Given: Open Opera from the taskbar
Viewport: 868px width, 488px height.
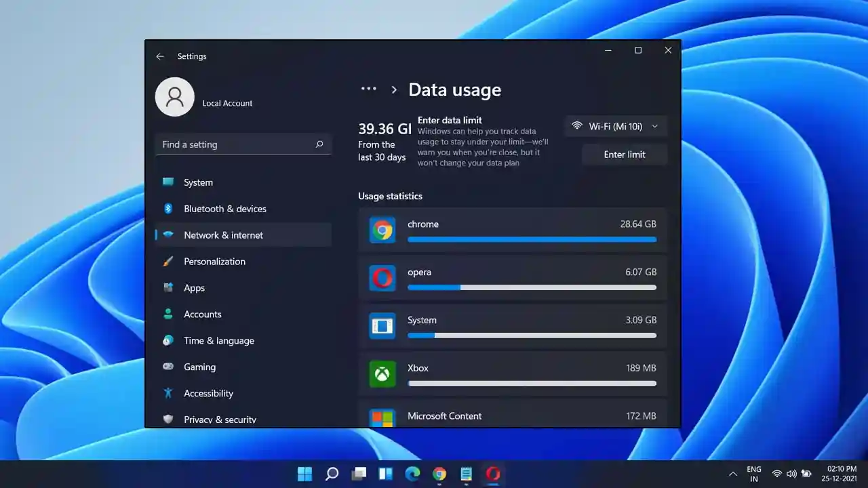Looking at the screenshot, I should tap(493, 474).
